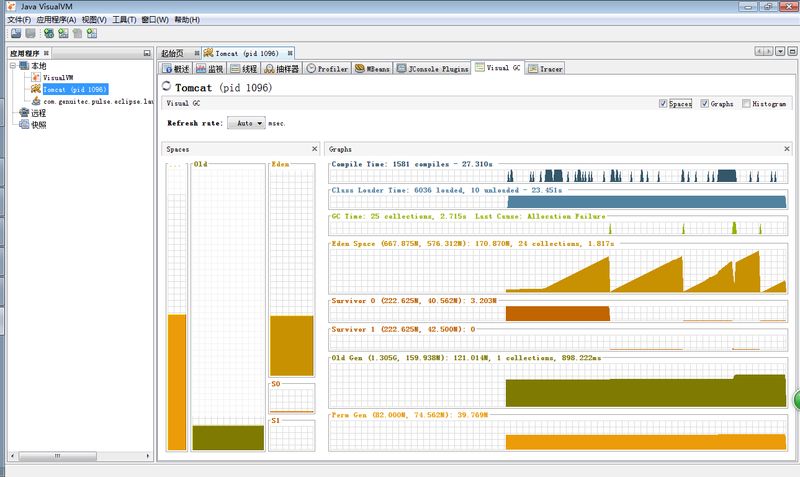Click the GC Time graph heading text
The height and width of the screenshot is (477, 800).
[x=468, y=216]
